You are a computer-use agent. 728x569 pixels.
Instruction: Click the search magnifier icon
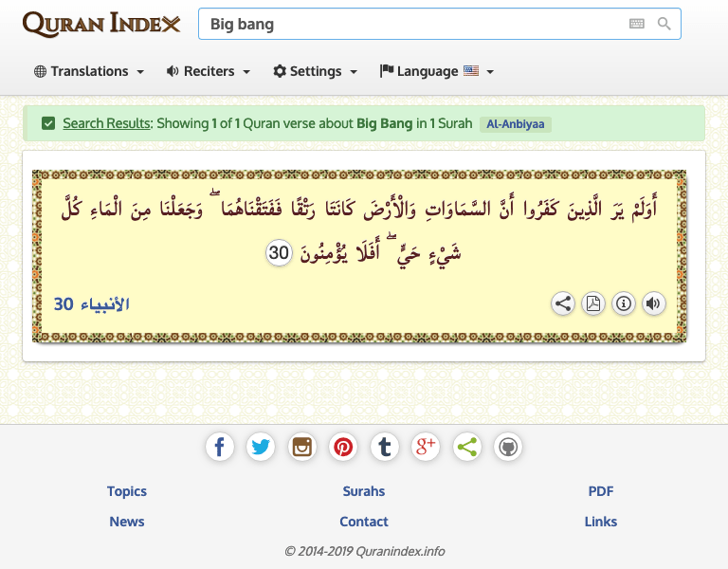[664, 25]
